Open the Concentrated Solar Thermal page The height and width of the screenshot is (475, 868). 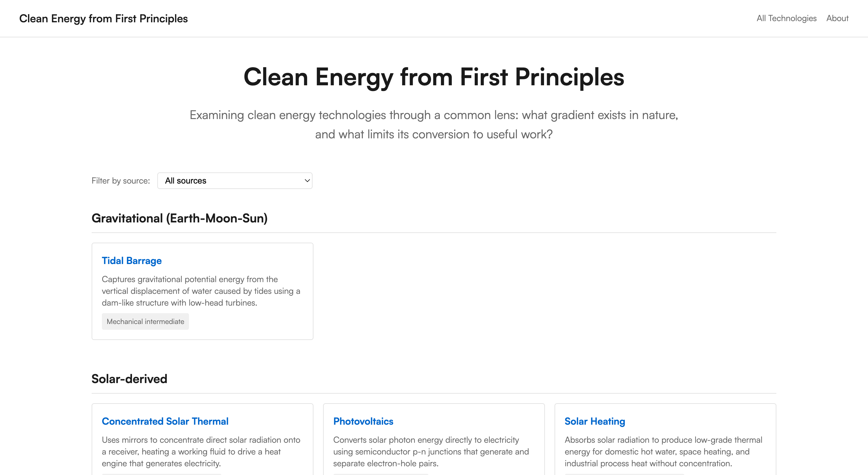(165, 421)
